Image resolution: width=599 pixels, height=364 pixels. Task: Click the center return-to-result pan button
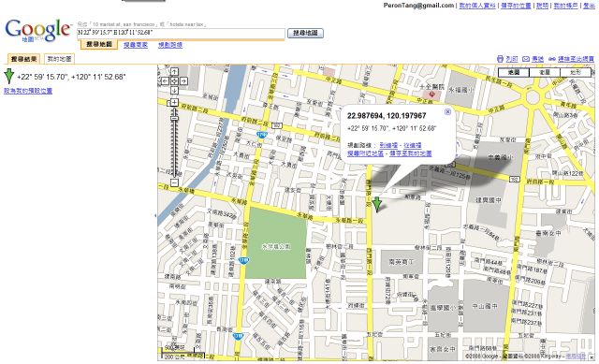(174, 81)
